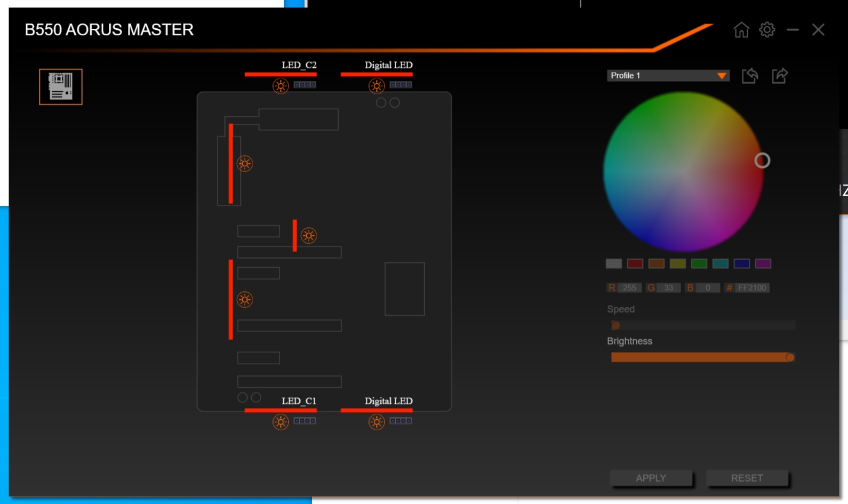The image size is (848, 504).
Task: Choose the red color swatch
Action: 635,263
